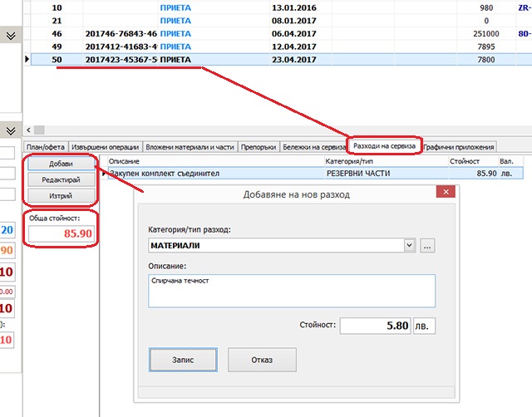The image size is (532, 417).
Task: Click the Редактирай button
Action: click(60, 179)
